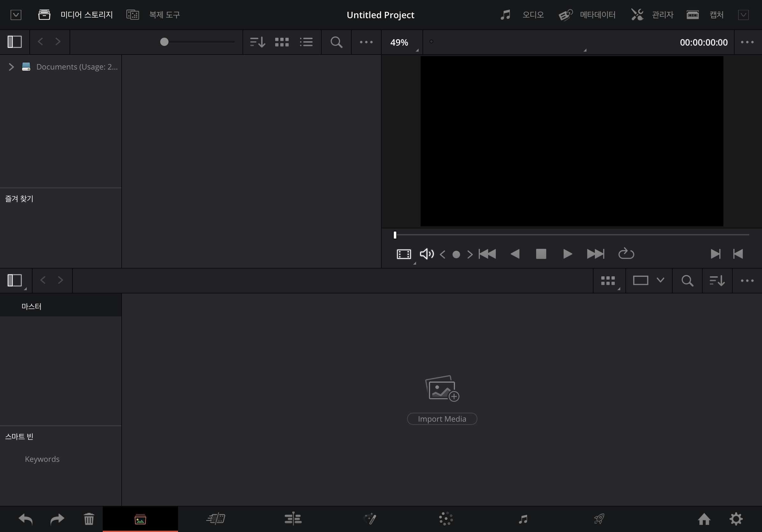This screenshot has height=532, width=762.
Task: Open the Deliver rocket page
Action: pyautogui.click(x=599, y=519)
